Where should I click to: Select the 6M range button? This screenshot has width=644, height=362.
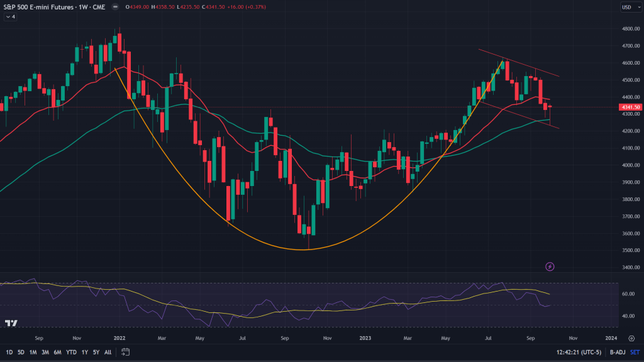[x=57, y=352]
